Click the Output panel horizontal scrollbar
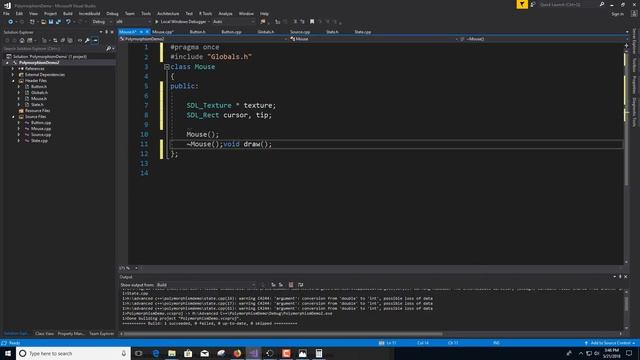640x360 pixels. point(283,334)
